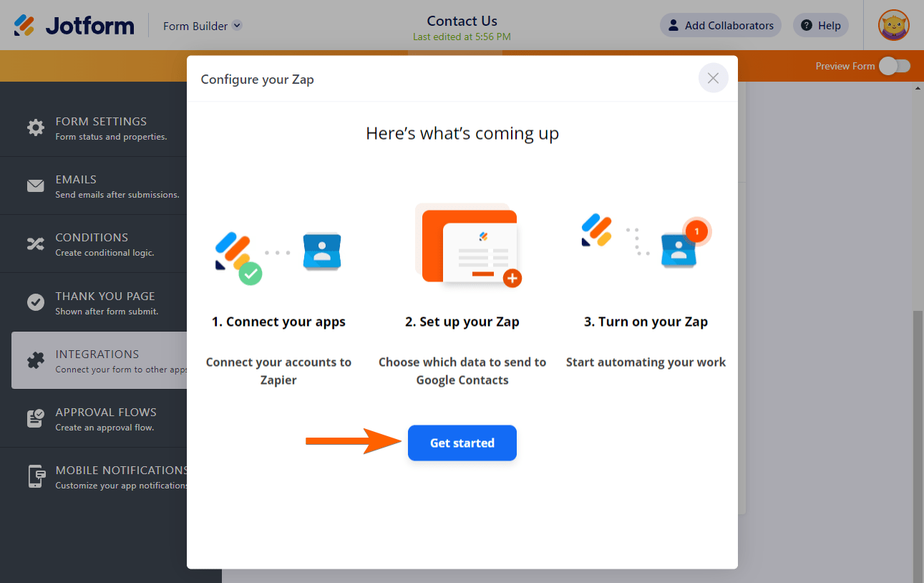Open the user avatar profile menu
Screen dimensions: 924x583
893,26
